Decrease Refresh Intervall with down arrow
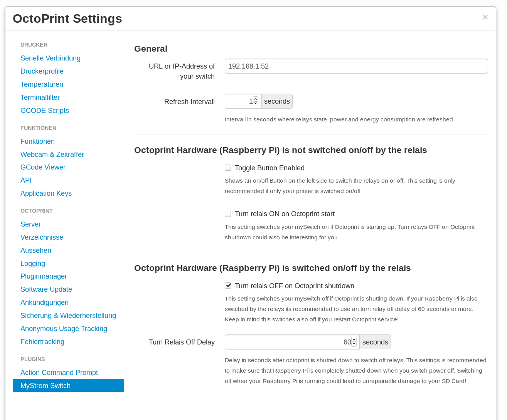Viewport: 507px width, 420px height. pos(256,104)
